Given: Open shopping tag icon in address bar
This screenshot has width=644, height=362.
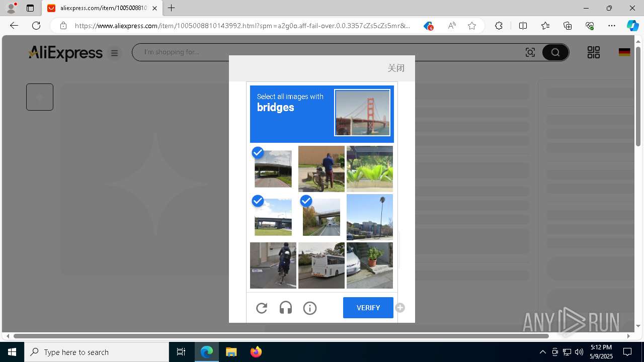Looking at the screenshot, I should [x=428, y=26].
